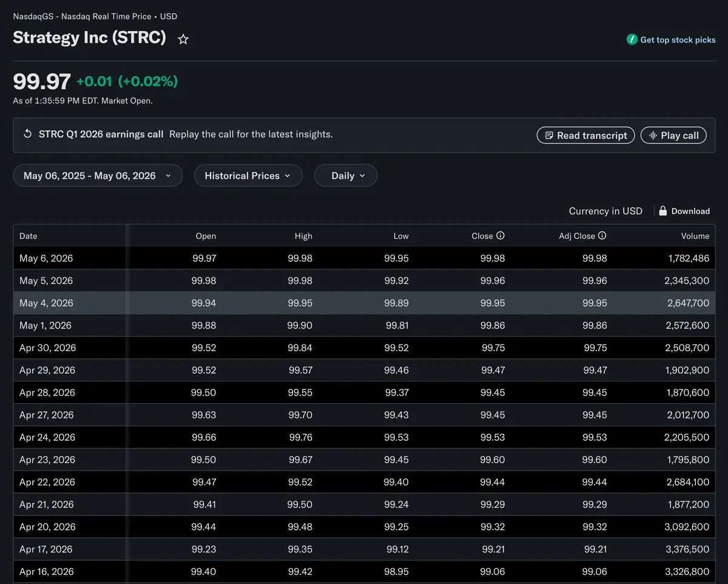Open the Read transcript button
Viewport: 728px width, 584px height.
[x=586, y=135]
